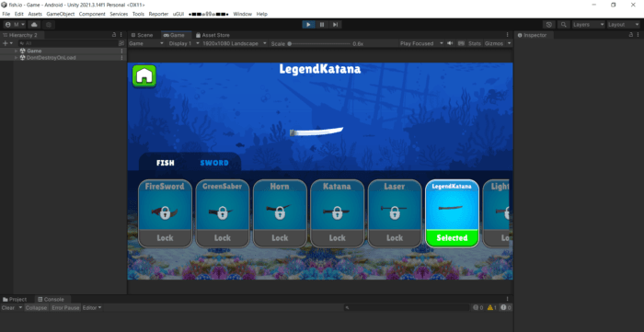The width and height of the screenshot is (644, 332).
Task: Open DontDestroyOnLoad row options menu
Action: pos(121,58)
